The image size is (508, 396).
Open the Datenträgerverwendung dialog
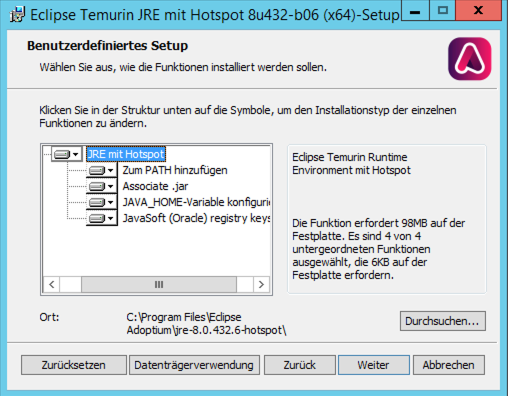click(194, 365)
